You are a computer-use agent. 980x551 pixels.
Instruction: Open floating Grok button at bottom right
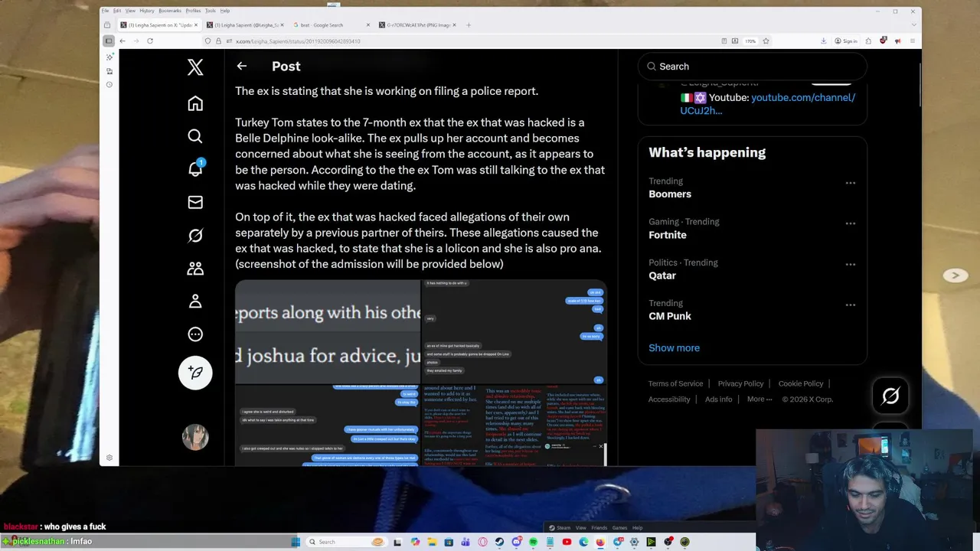[x=890, y=396]
